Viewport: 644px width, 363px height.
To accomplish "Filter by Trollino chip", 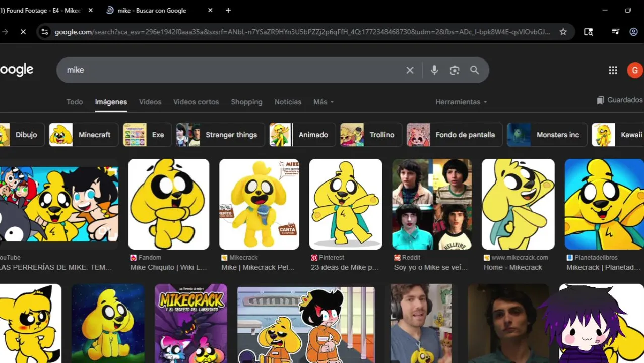I will pos(371,135).
